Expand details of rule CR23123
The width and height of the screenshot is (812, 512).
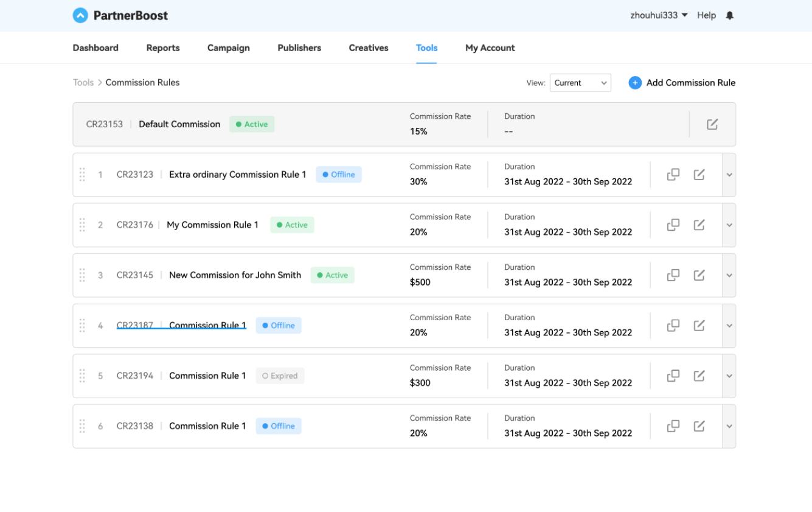(729, 175)
